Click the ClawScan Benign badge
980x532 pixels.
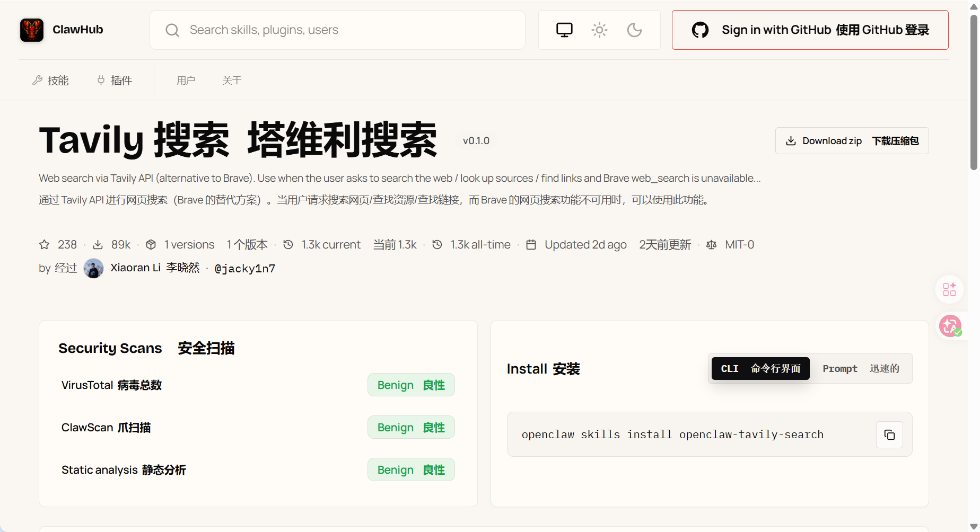pos(411,428)
